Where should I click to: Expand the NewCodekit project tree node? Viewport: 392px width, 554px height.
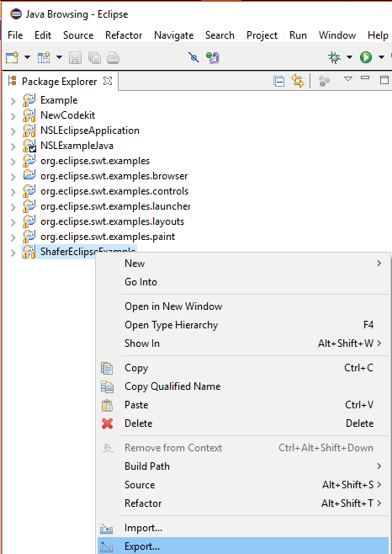(x=13, y=116)
